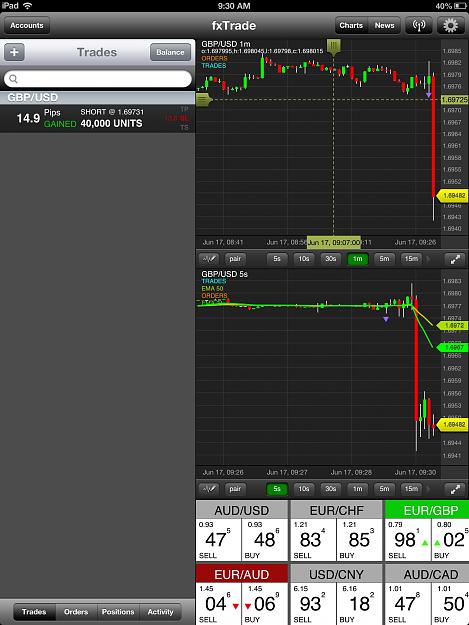Open the Balance view

pos(170,52)
